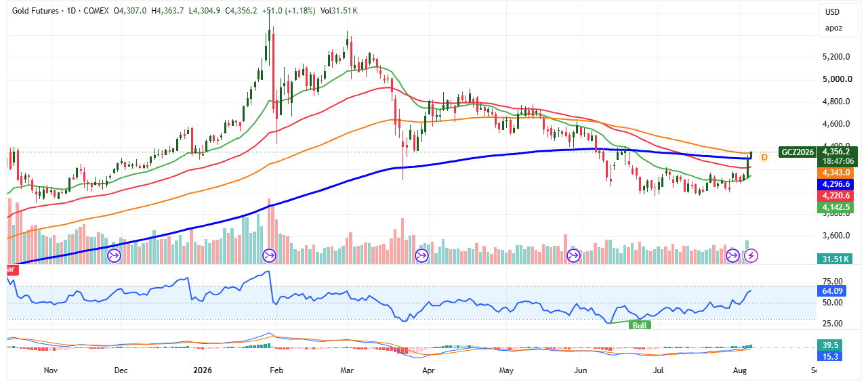Viewport: 868px width, 386px height.
Task: Click the 25.00 RSI axis label
Action: (833, 324)
